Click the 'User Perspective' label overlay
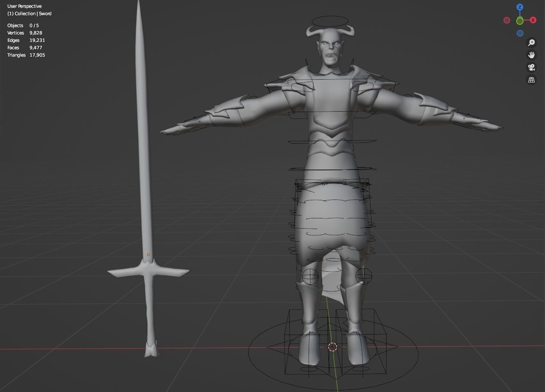 coord(24,6)
